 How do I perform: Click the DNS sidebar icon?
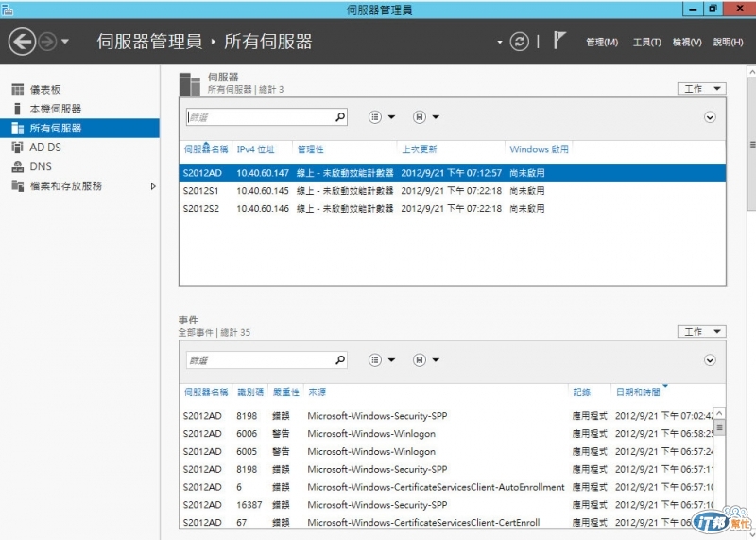17,166
